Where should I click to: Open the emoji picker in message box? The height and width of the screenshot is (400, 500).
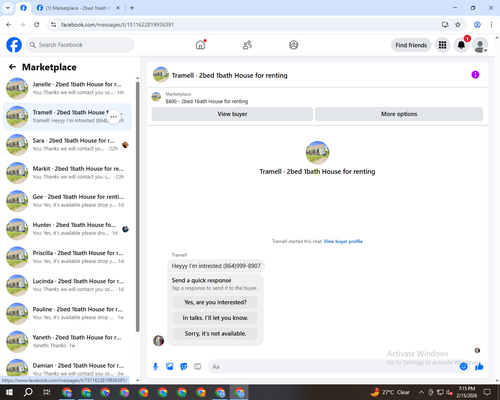coord(463,367)
